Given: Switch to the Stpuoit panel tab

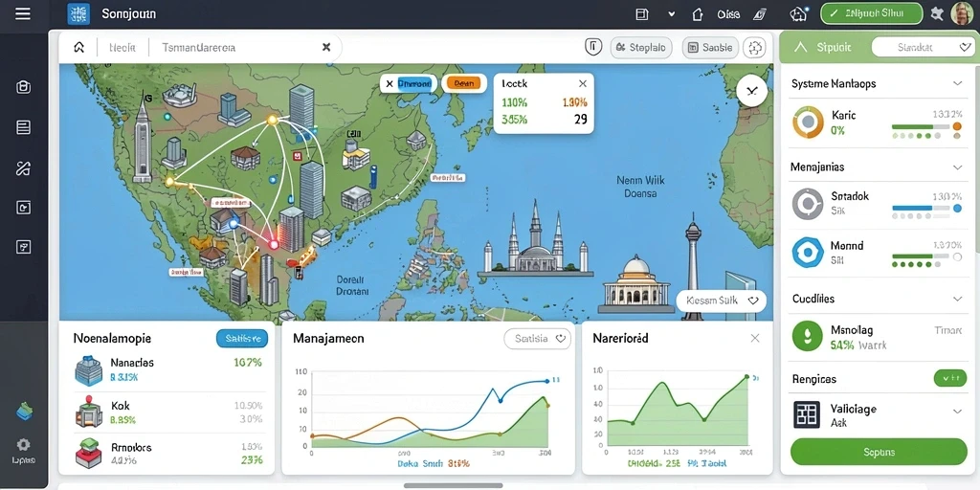Looking at the screenshot, I should [825, 47].
